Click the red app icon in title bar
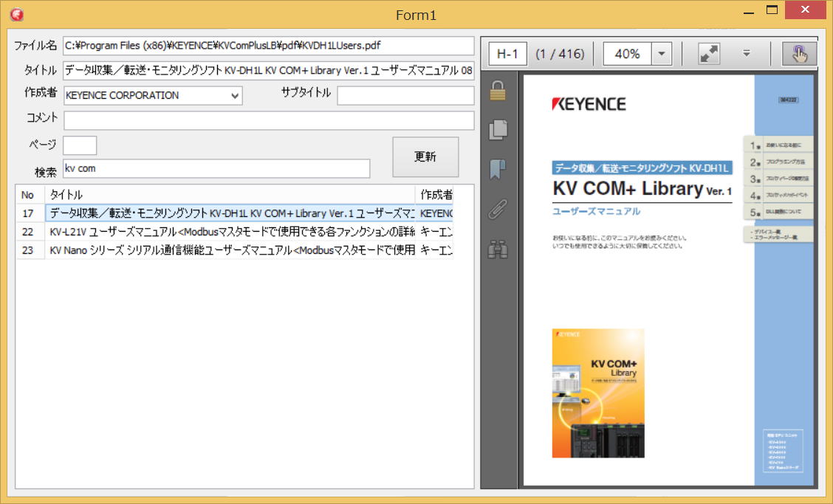The image size is (833, 504). coord(16,14)
